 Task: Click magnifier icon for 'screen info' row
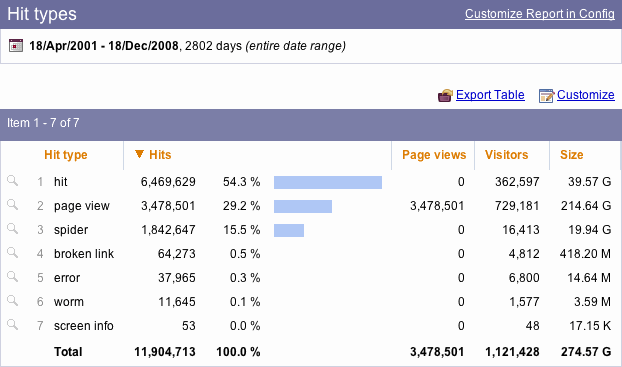[13, 325]
